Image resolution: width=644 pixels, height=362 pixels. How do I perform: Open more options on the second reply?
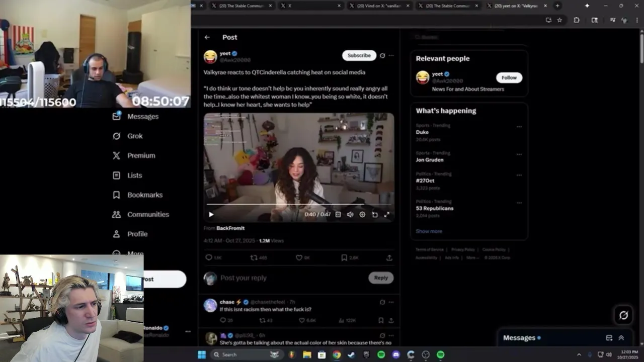pos(391,335)
